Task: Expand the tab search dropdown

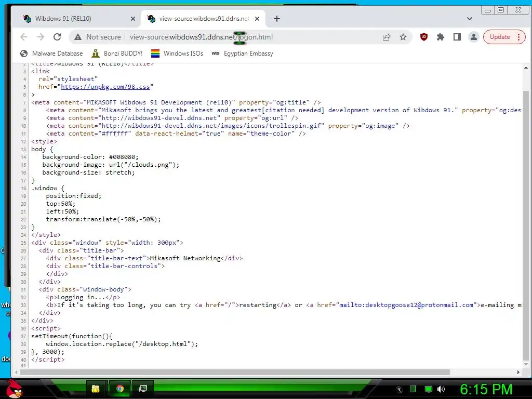Action: (470, 19)
